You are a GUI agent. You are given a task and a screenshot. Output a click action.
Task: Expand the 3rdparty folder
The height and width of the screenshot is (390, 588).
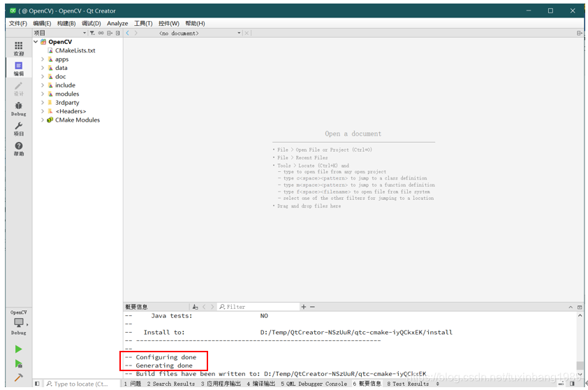click(43, 103)
